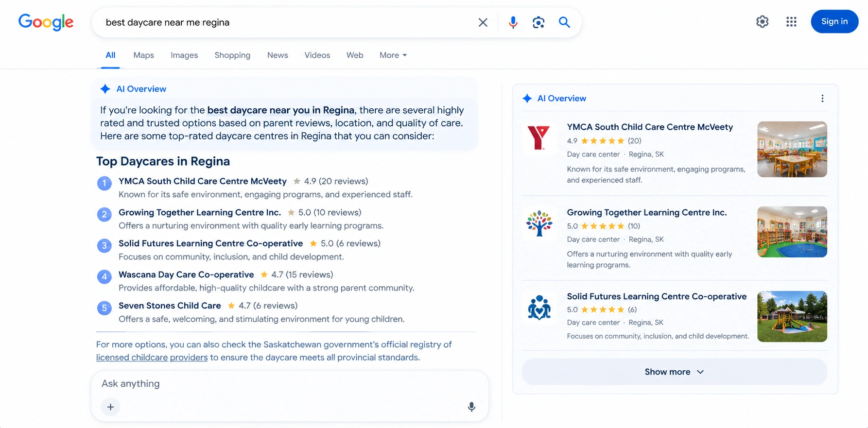
Task: Open Seven Stones Child Care entry
Action: 170,306
